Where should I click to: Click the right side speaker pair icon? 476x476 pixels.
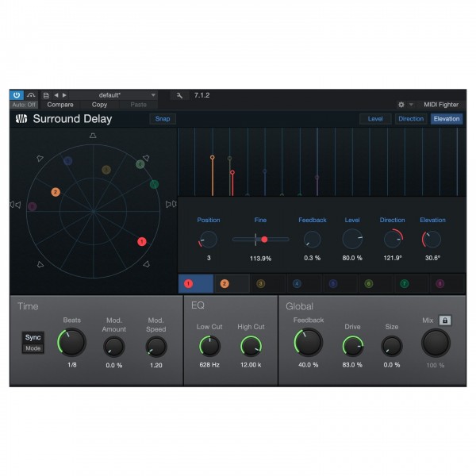click(171, 204)
